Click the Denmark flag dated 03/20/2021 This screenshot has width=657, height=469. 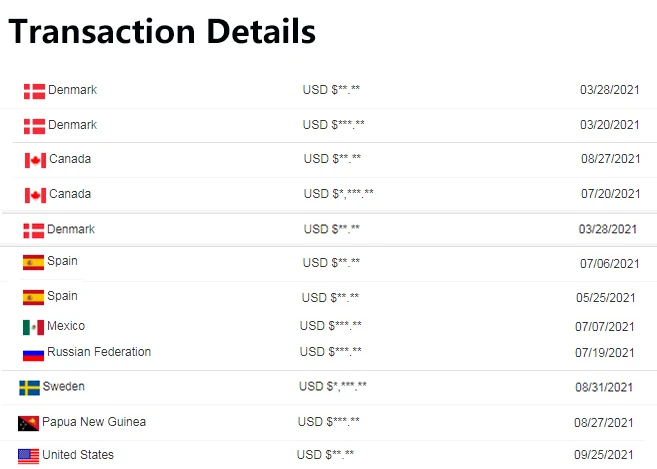click(x=34, y=126)
